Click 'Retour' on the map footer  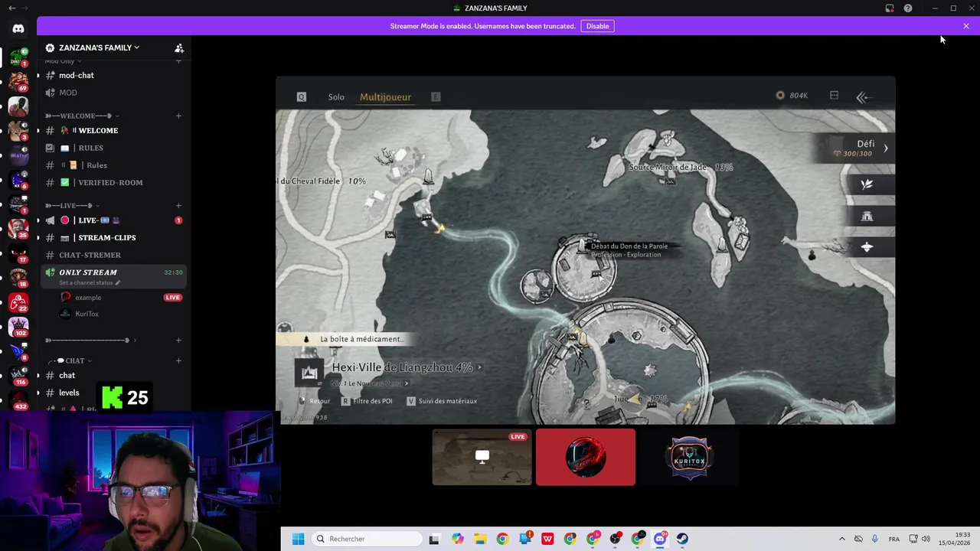pyautogui.click(x=315, y=401)
